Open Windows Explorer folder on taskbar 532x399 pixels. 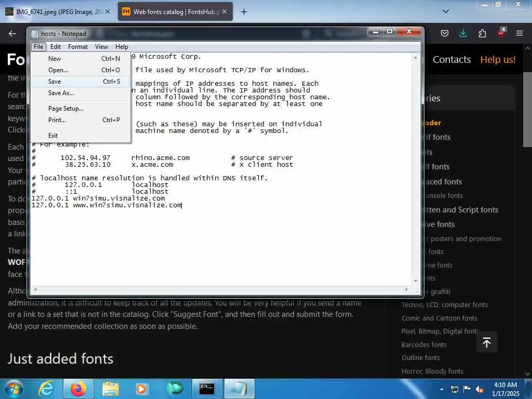[110, 389]
